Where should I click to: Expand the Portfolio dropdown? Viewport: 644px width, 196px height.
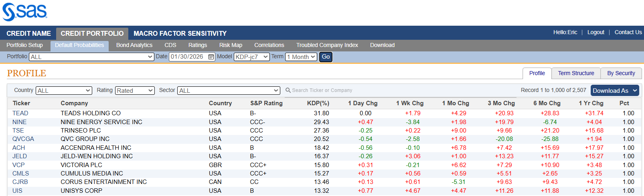click(91, 57)
